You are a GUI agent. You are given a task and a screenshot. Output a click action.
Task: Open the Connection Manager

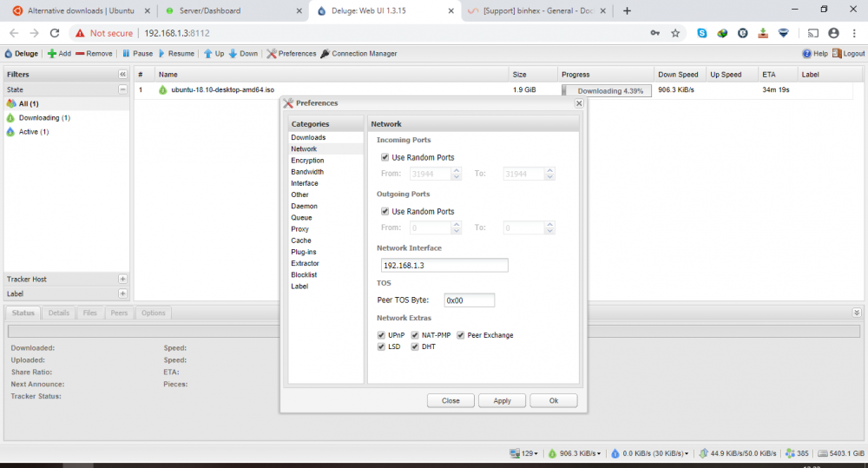point(358,54)
